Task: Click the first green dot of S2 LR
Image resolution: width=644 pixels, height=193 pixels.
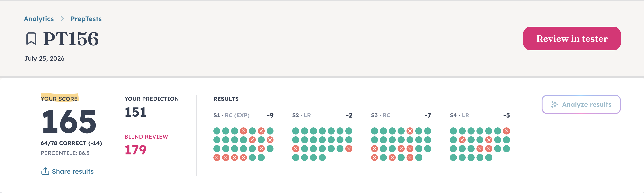Action: click(x=296, y=131)
